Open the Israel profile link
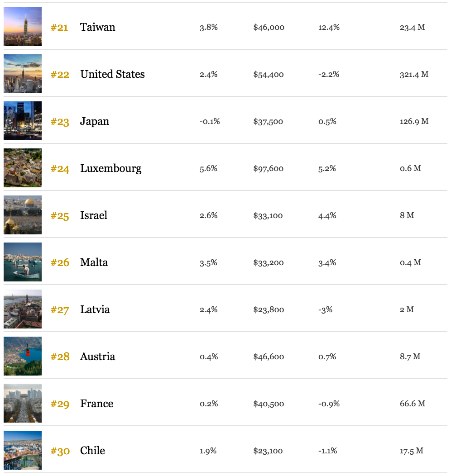Viewport: 451px width, 476px height. [94, 215]
